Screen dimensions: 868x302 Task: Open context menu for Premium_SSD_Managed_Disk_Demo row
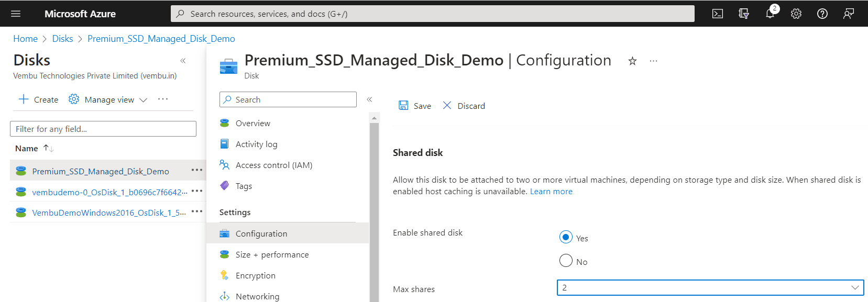pyautogui.click(x=197, y=170)
